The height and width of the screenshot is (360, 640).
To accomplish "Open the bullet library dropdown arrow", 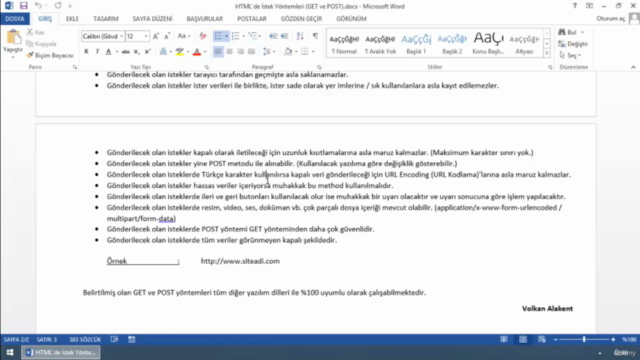I will 227,36.
